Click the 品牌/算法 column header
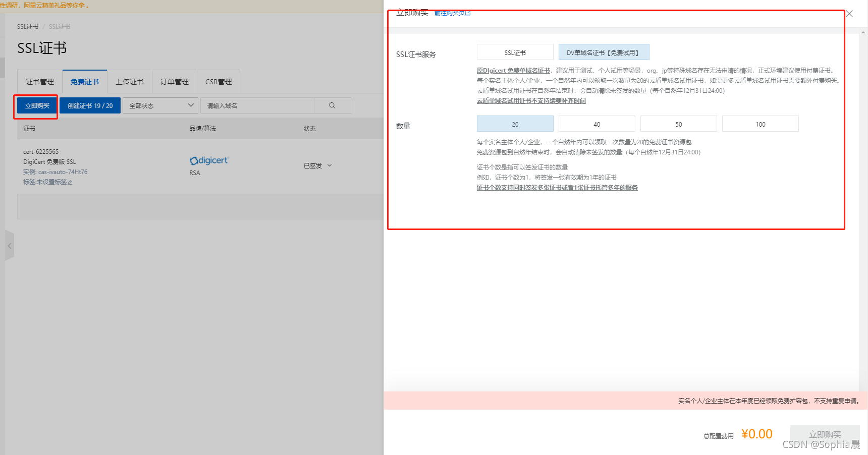868x455 pixels. tap(202, 129)
